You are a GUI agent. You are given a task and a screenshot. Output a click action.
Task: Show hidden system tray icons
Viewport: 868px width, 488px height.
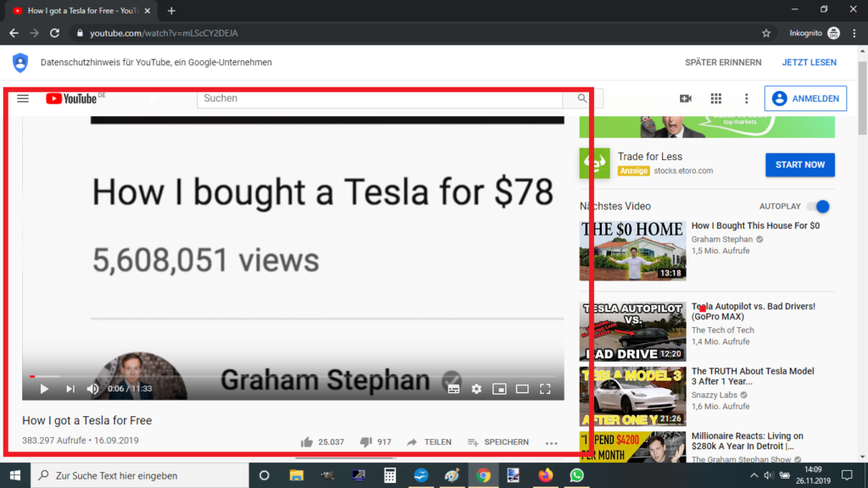(754, 475)
